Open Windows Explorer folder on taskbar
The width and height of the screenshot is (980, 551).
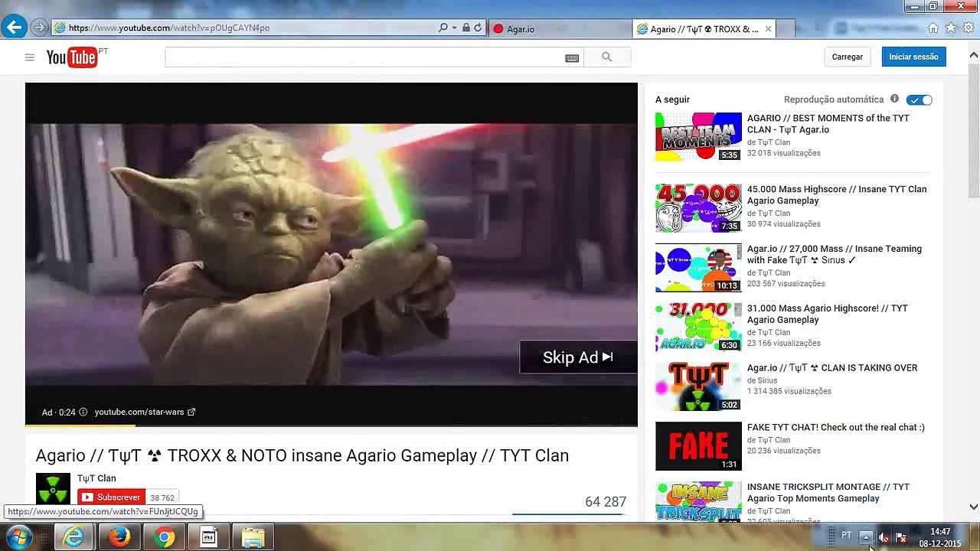click(253, 537)
